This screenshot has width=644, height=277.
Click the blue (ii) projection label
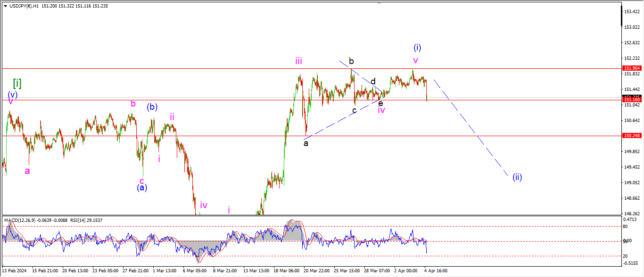517,177
